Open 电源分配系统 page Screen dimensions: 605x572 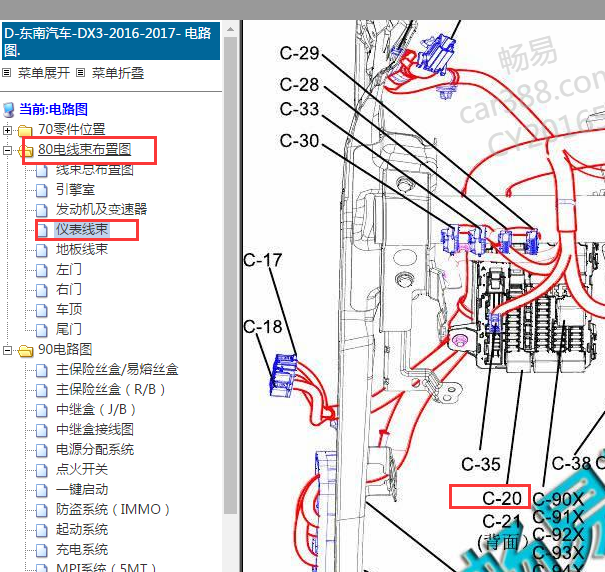tap(95, 449)
